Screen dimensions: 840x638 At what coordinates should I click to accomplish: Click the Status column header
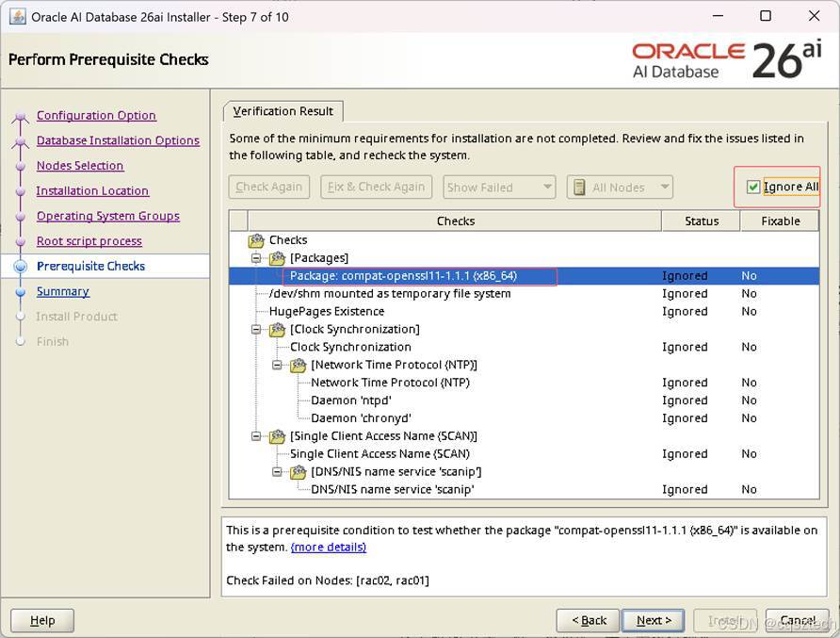tap(702, 221)
